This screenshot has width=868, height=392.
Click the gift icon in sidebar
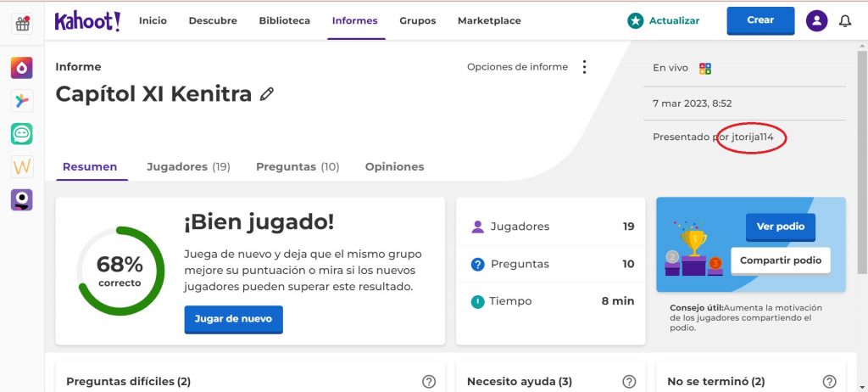click(22, 24)
